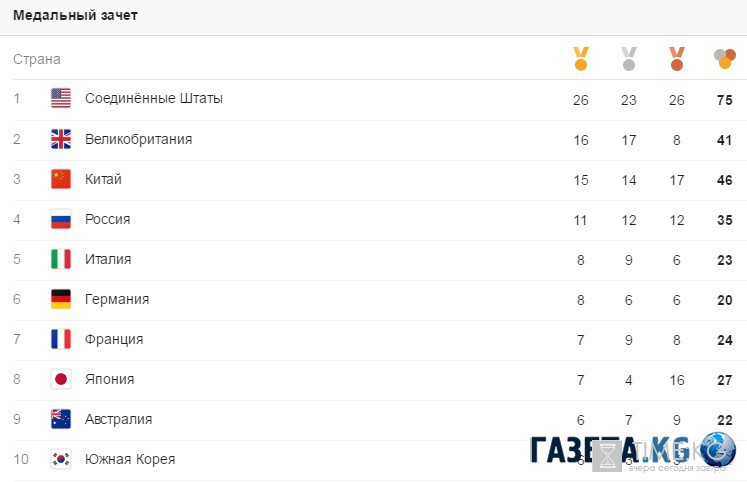Click the Страна column header
The image size is (747, 482).
click(37, 59)
